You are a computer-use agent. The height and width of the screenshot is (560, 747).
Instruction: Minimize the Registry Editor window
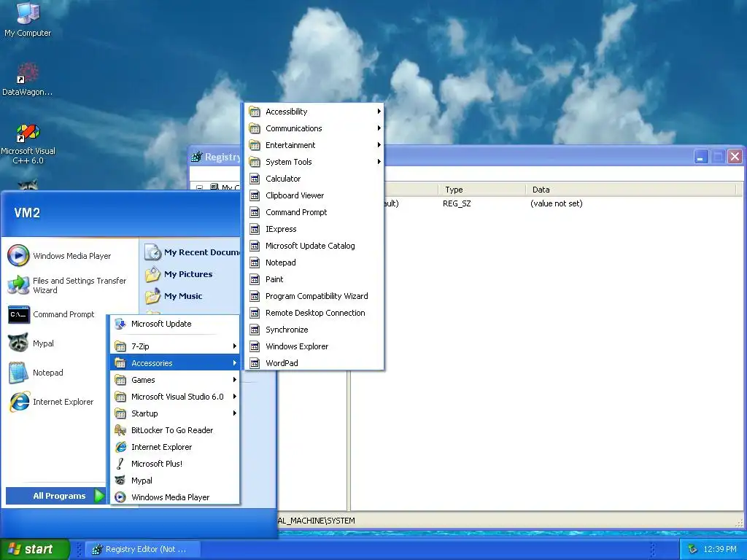pos(701,157)
